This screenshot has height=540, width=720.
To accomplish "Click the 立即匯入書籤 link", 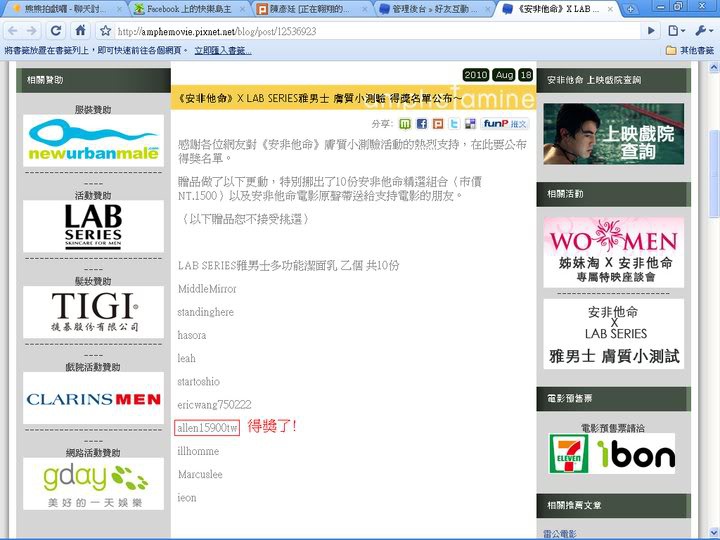I will [x=223, y=51].
